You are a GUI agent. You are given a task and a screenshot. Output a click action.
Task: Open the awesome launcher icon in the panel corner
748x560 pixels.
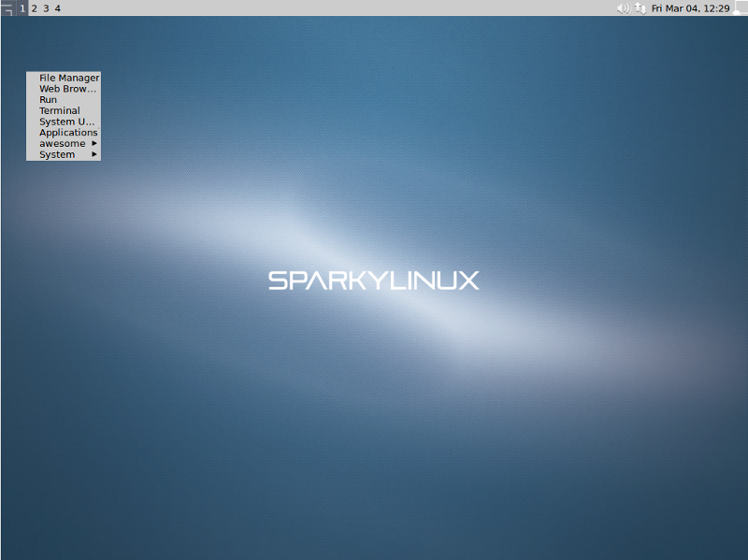7,8
